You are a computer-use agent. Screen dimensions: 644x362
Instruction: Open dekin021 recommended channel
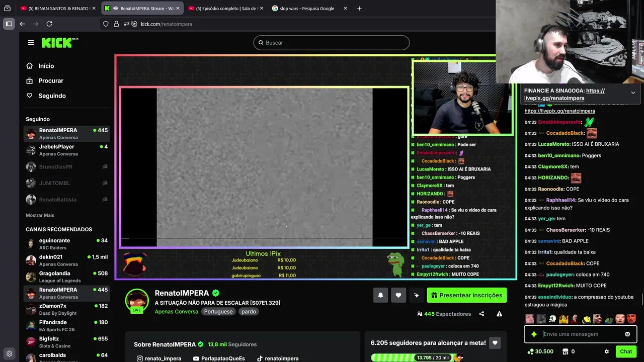click(67, 260)
